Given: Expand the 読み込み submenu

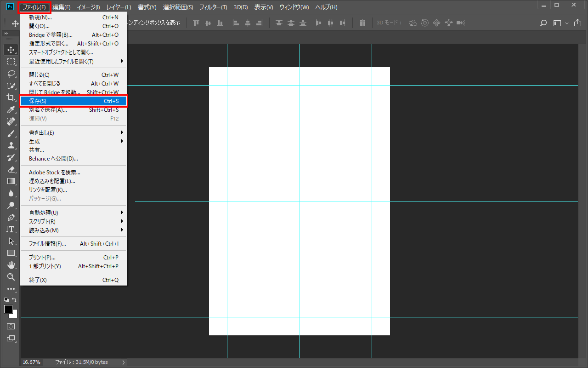Looking at the screenshot, I should 122,230.
